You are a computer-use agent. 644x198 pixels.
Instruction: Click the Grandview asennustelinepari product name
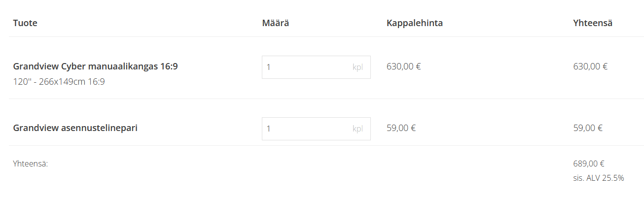tap(75, 128)
